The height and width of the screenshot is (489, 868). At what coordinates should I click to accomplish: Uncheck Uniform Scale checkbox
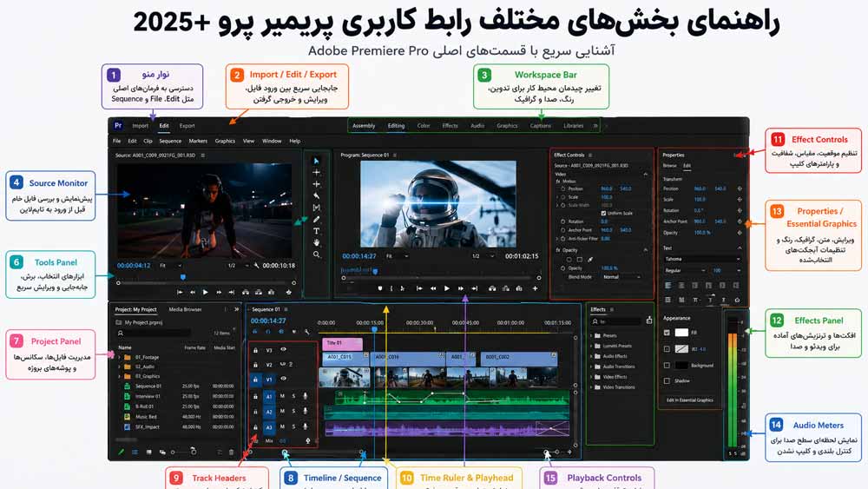(603, 213)
